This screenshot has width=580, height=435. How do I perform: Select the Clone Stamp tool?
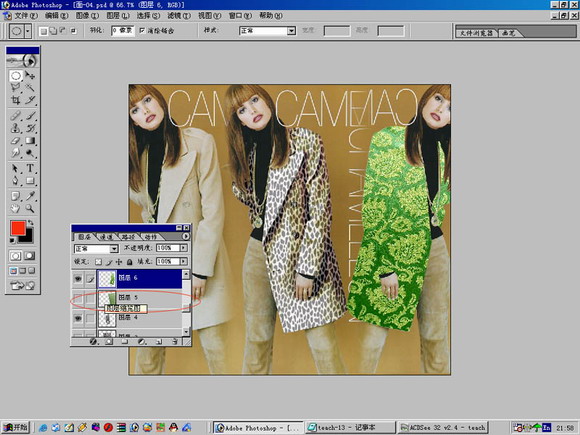coord(16,128)
